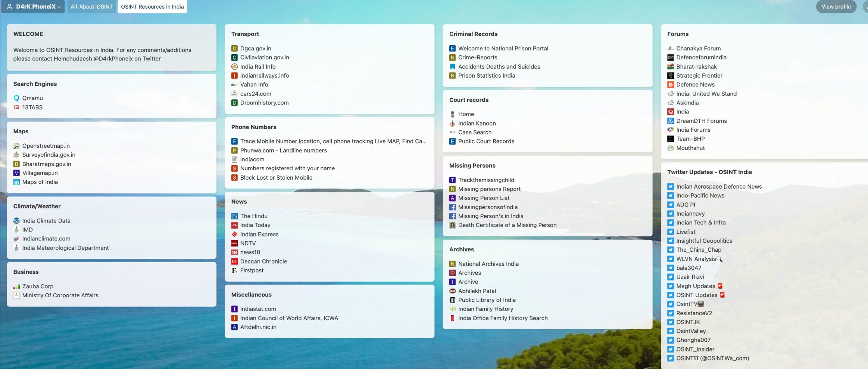This screenshot has width=868, height=369.
Task: Open the National Archives India link
Action: [488, 264]
